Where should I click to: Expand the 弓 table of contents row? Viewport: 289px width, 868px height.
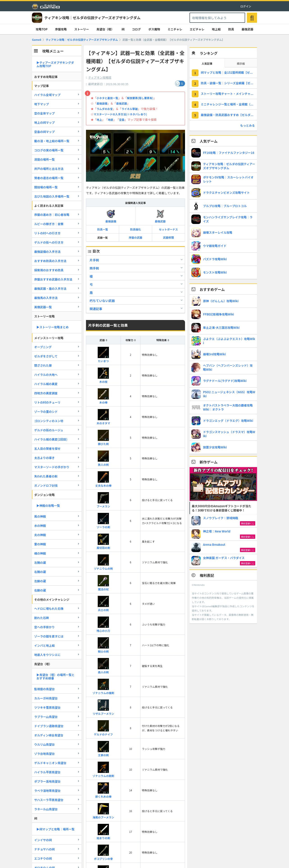pyautogui.click(x=135, y=284)
